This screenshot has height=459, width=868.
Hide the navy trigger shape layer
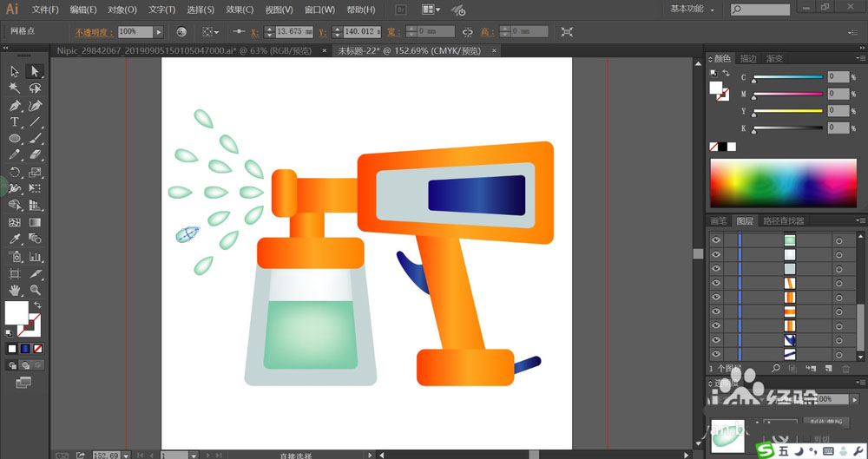pyautogui.click(x=716, y=340)
